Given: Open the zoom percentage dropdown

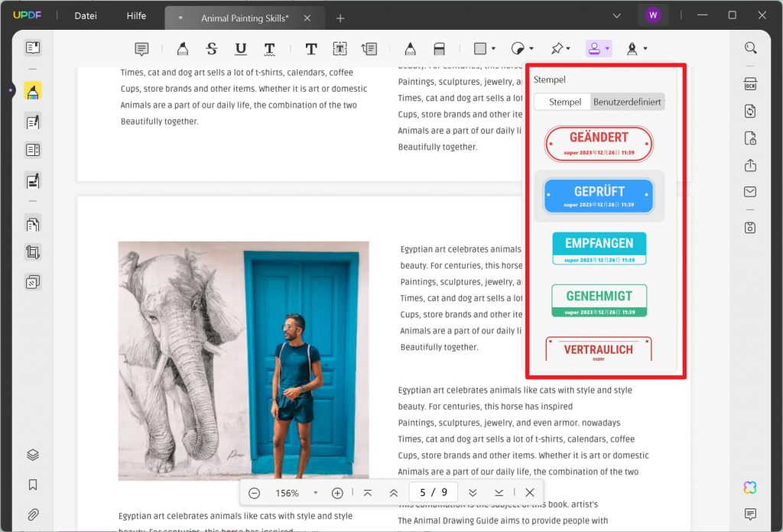Looking at the screenshot, I should click(x=314, y=493).
